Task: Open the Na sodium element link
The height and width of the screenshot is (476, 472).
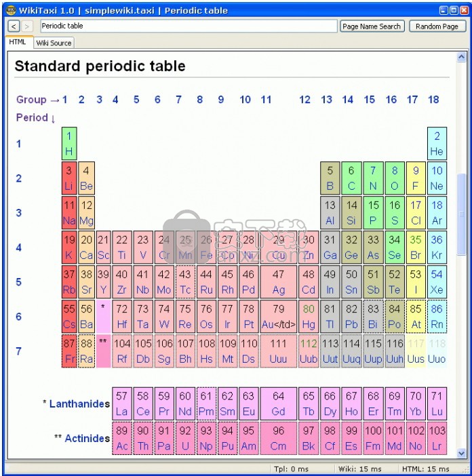Action: pyautogui.click(x=69, y=220)
